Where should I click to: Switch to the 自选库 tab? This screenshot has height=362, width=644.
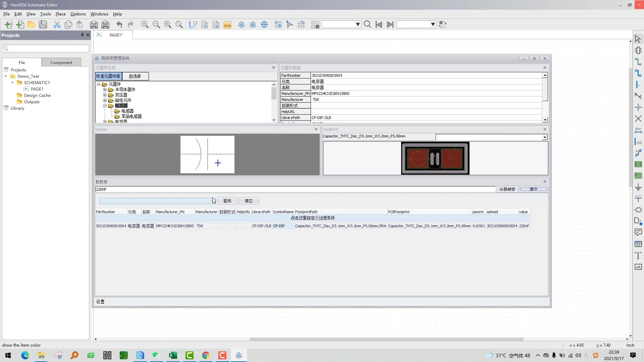pyautogui.click(x=135, y=76)
